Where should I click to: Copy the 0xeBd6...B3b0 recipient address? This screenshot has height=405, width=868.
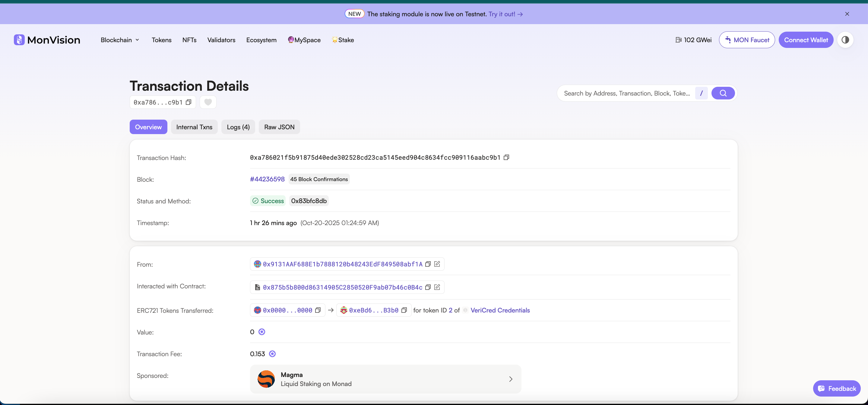coord(404,310)
